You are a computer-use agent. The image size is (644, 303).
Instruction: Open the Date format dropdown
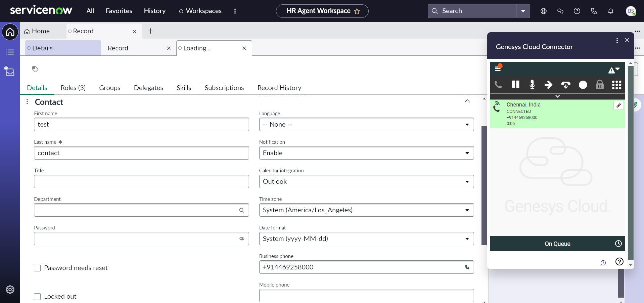click(366, 239)
